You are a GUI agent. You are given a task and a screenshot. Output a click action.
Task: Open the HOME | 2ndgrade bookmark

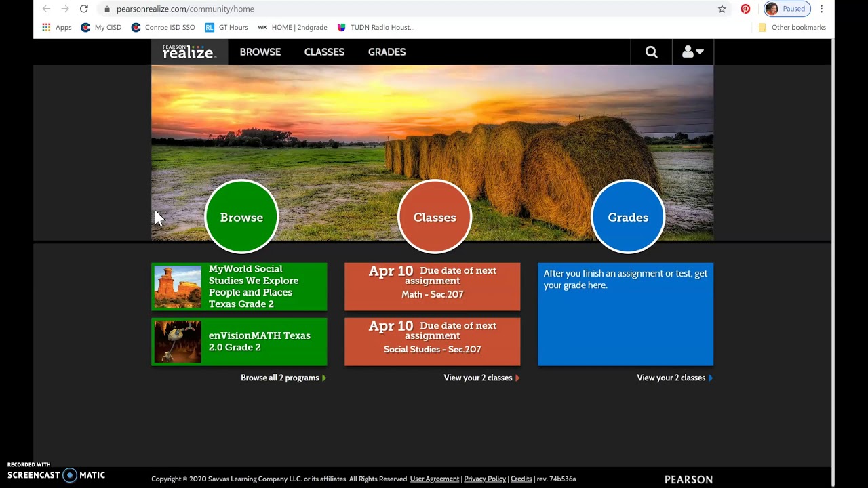(x=292, y=28)
